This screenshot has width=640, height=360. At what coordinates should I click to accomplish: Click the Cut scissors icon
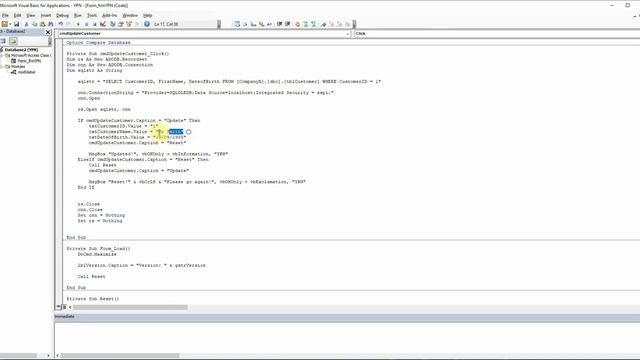pos(27,24)
